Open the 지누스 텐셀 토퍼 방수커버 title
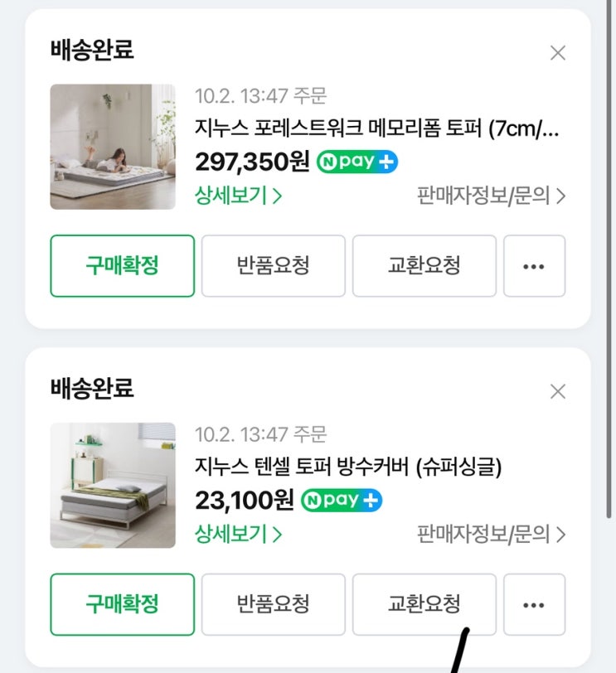Image resolution: width=616 pixels, height=673 pixels. [348, 467]
